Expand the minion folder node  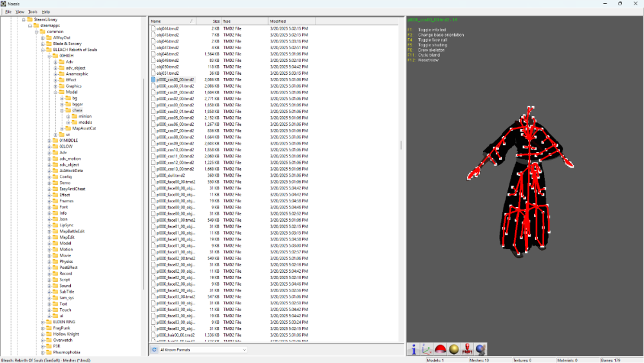click(x=68, y=116)
